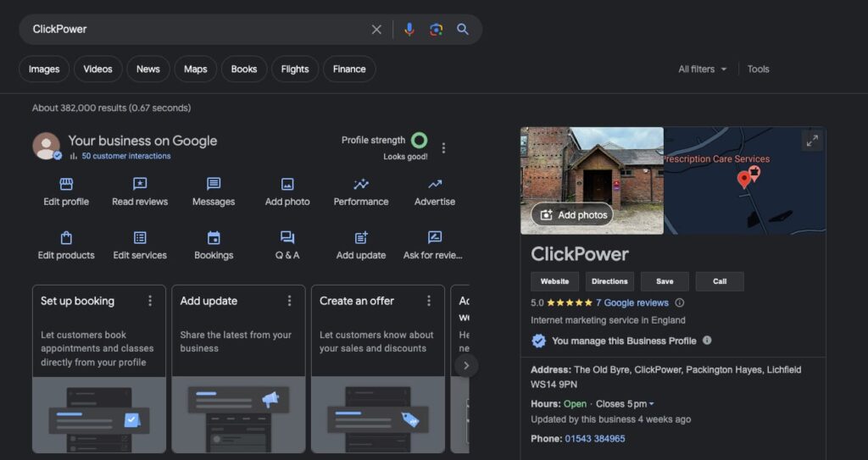This screenshot has height=460, width=868.
Task: Click the Add photo icon
Action: tap(287, 184)
